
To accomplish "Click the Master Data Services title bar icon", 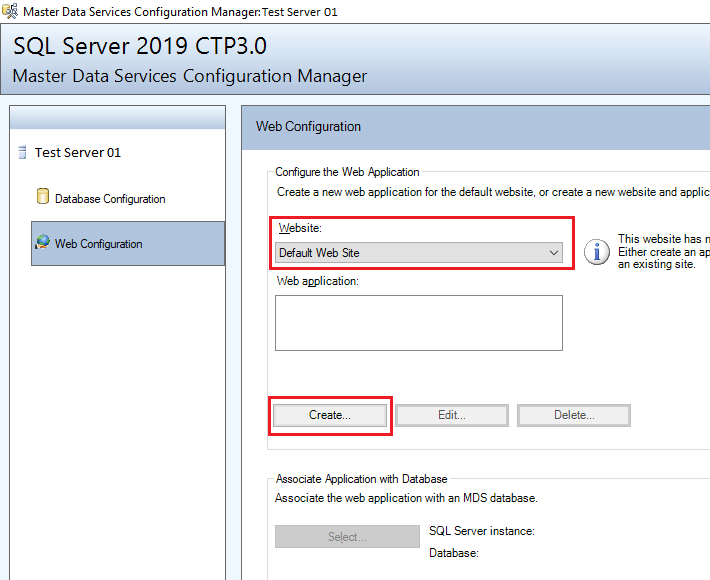I will point(10,11).
